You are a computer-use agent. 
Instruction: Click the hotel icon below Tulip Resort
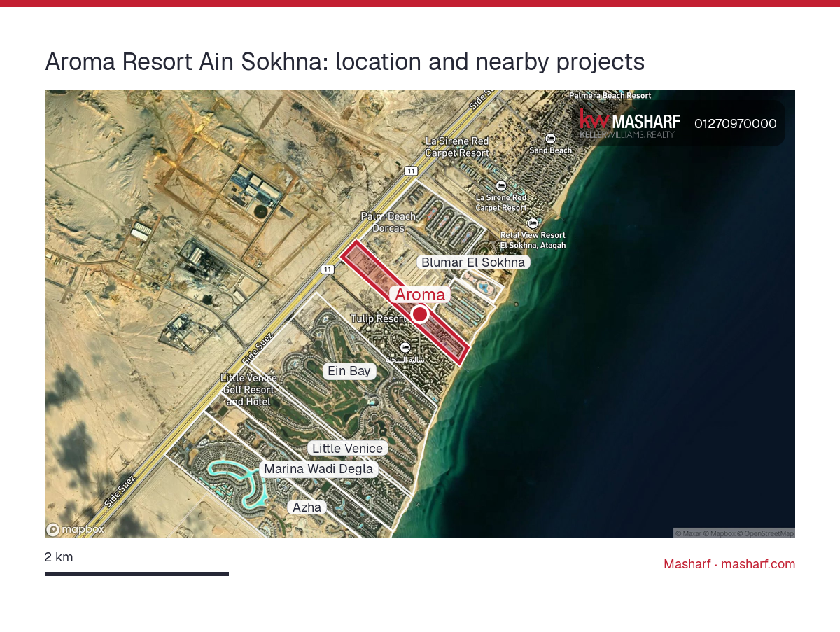tap(405, 348)
